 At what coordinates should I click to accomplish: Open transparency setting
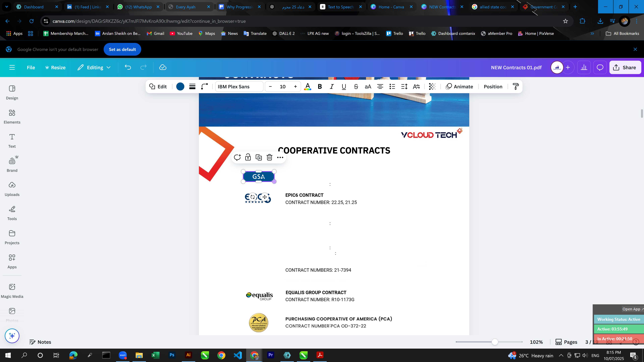(x=432, y=87)
